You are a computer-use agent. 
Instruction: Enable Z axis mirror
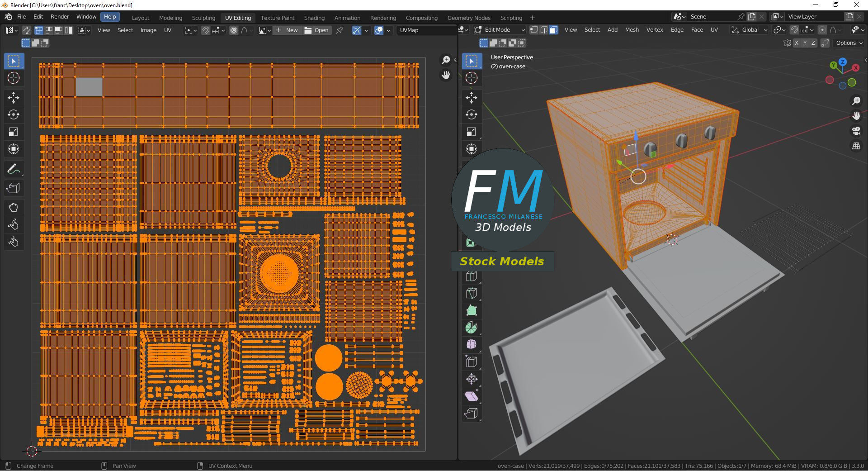[813, 43]
